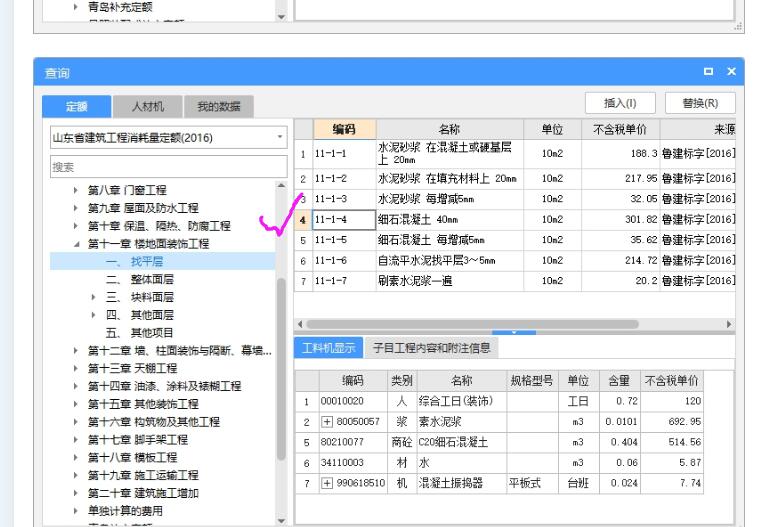
Task: Expand 单独计算的费用 node
Action: [76, 511]
